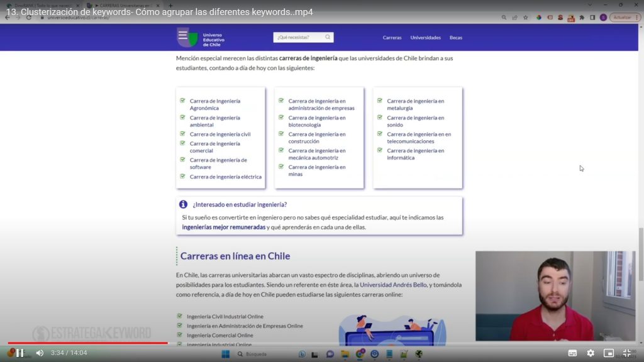The height and width of the screenshot is (362, 644).
Task: Open a new browser tab with plus
Action: (x=170, y=5)
